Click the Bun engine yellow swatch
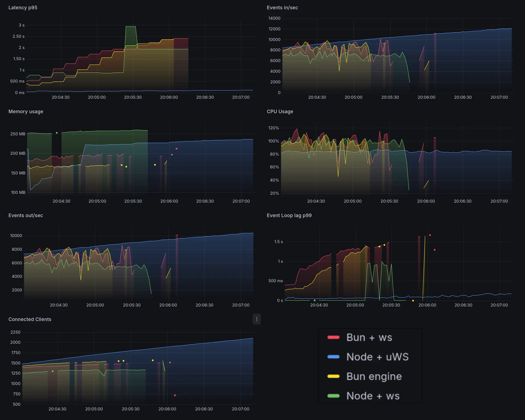The height and width of the screenshot is (420, 525). tap(333, 377)
